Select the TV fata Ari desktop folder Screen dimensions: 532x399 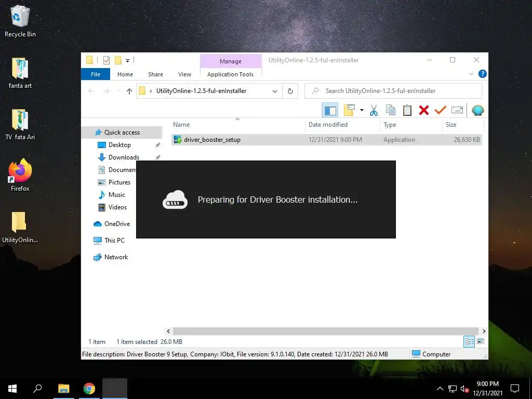(x=20, y=125)
